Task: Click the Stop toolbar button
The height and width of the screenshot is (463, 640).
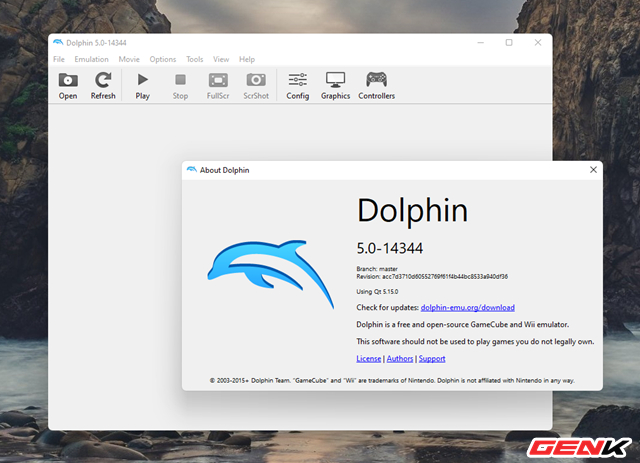Action: coord(180,86)
